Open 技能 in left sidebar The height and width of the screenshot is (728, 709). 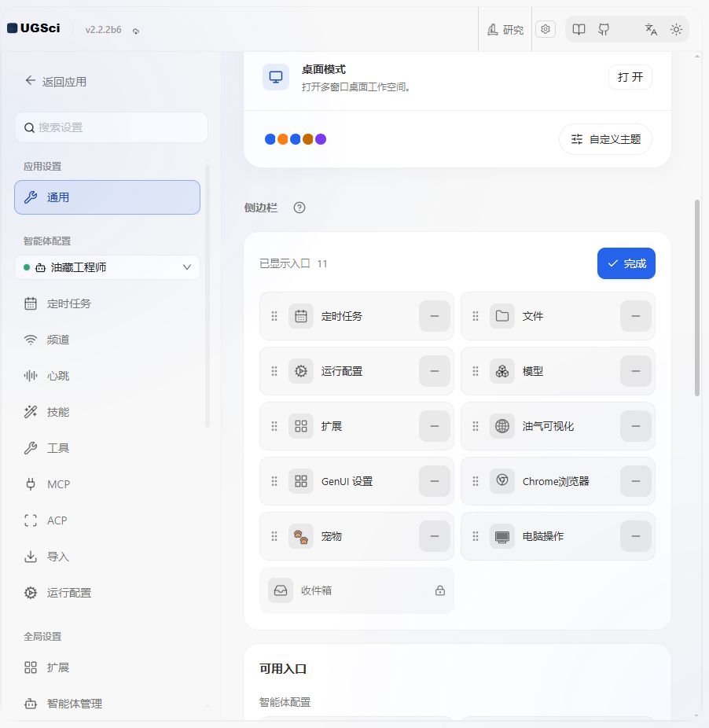click(107, 412)
